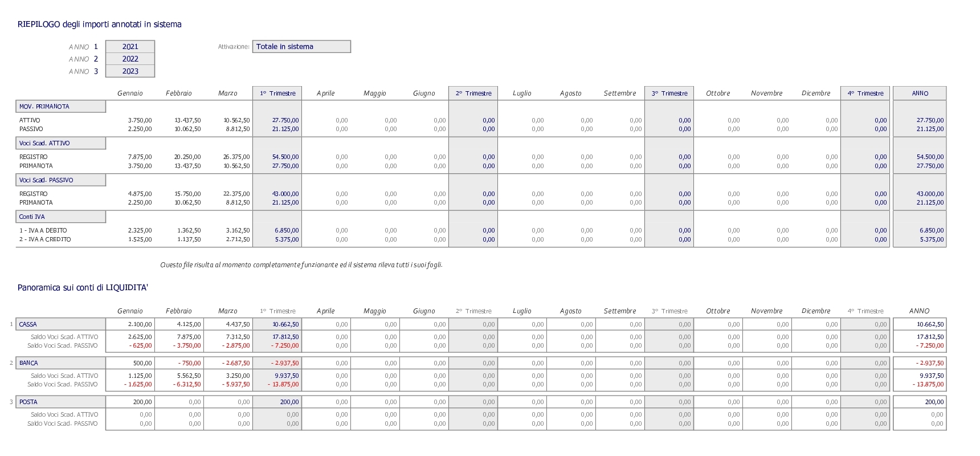Select the ANNO 1 field showing 2021
980x456 pixels.
pos(130,47)
